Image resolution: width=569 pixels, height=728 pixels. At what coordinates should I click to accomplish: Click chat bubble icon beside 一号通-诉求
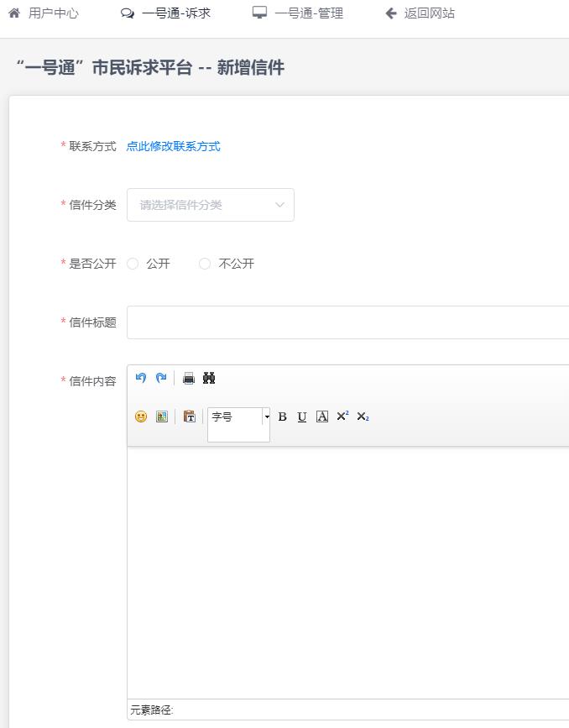tap(128, 13)
